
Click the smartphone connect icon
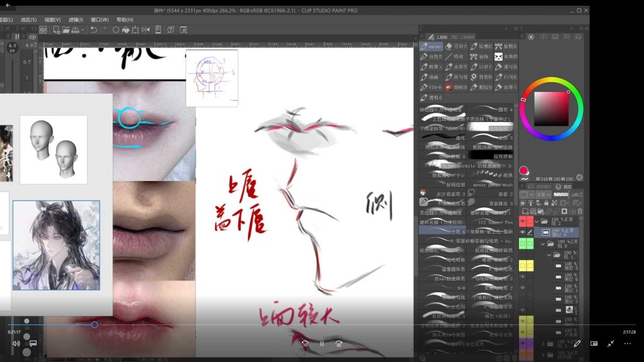click(158, 30)
